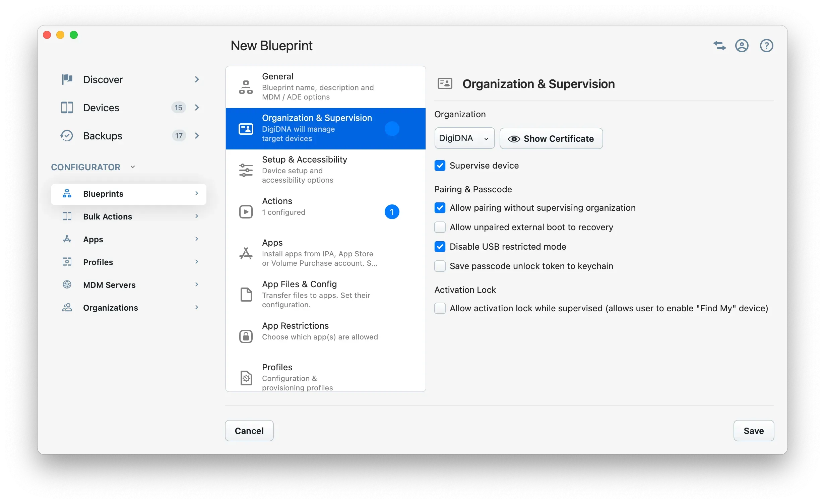Enable Allow unpaired external boot to recovery
This screenshot has height=504, width=825.
click(x=440, y=227)
